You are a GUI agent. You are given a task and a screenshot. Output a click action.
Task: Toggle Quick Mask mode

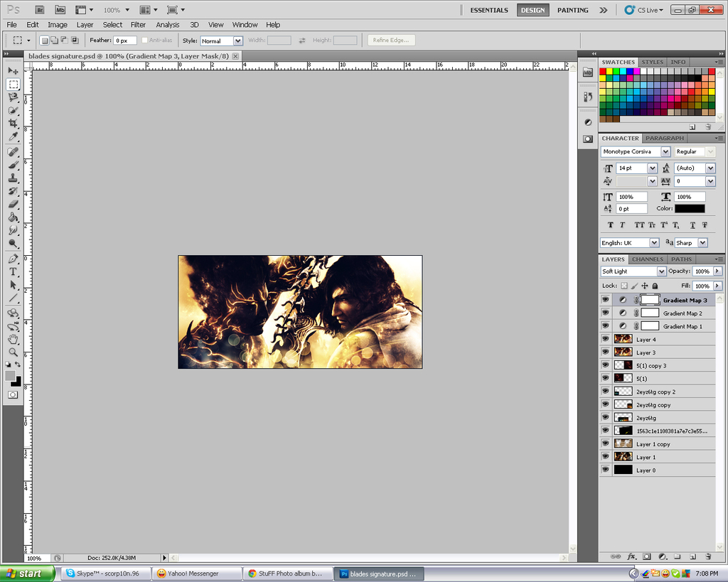(x=13, y=395)
